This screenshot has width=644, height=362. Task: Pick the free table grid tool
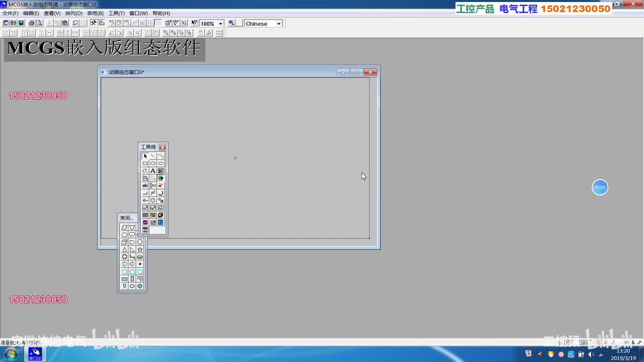(145, 215)
